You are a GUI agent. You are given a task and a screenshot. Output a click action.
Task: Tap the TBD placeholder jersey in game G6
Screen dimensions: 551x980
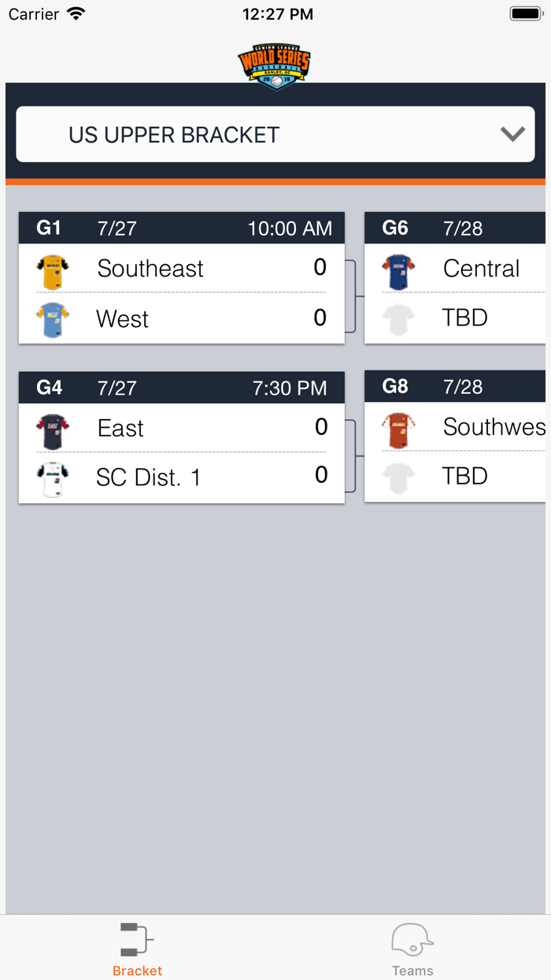(398, 320)
